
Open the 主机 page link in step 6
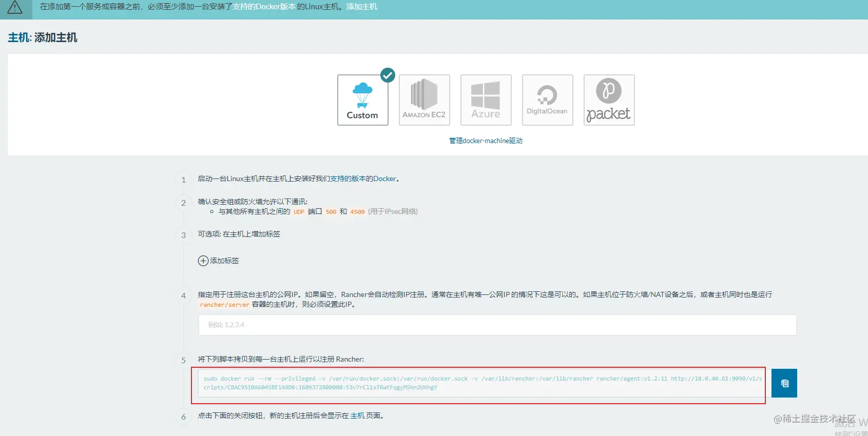pos(357,415)
